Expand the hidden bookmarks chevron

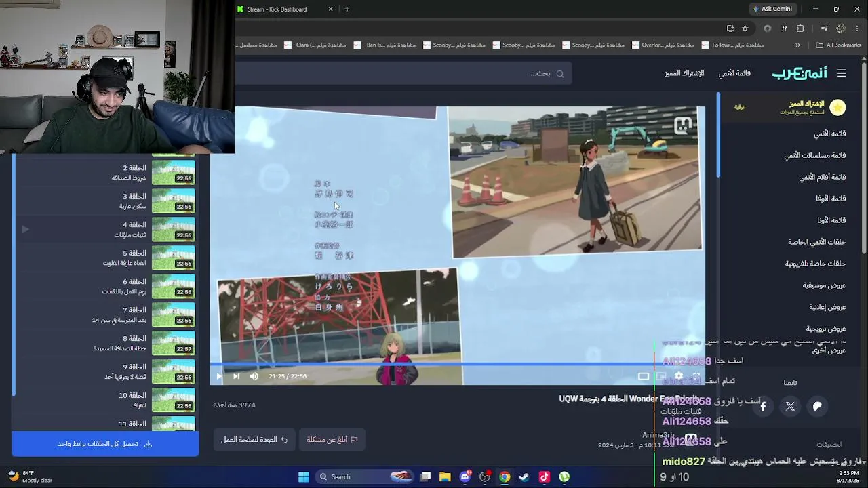point(797,45)
